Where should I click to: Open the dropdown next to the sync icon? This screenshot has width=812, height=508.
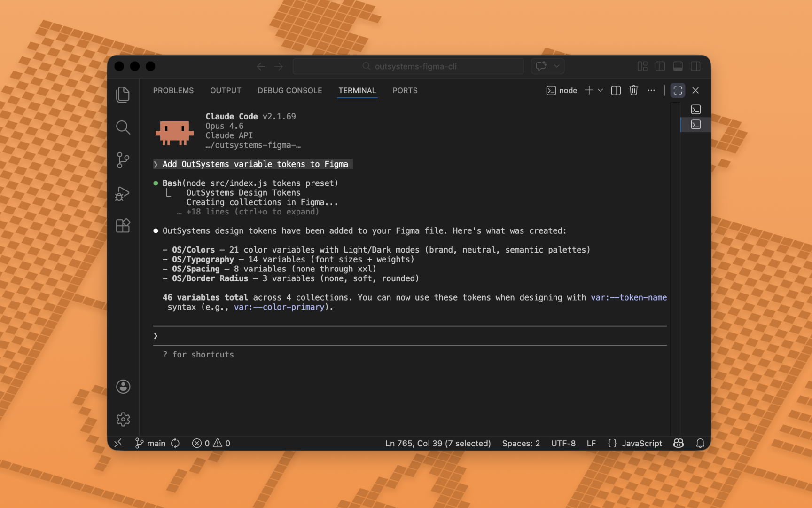pos(557,66)
